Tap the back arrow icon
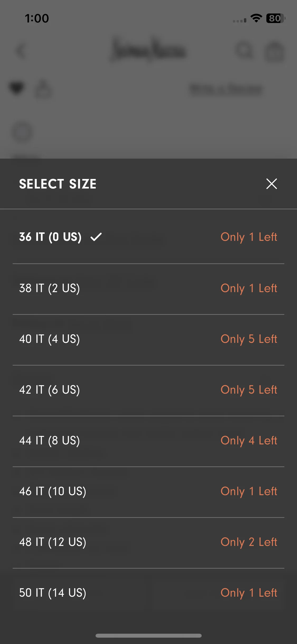Viewport: 297px width, 644px height. 21,51
